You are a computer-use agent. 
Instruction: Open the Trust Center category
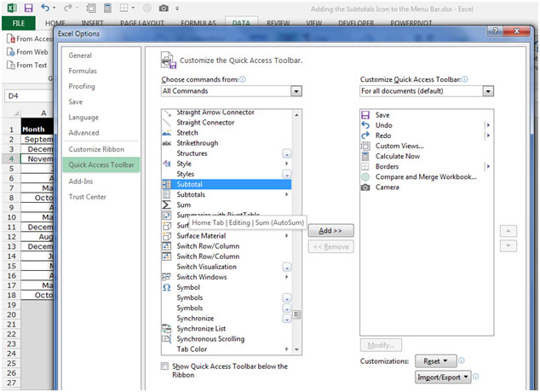coord(87,197)
